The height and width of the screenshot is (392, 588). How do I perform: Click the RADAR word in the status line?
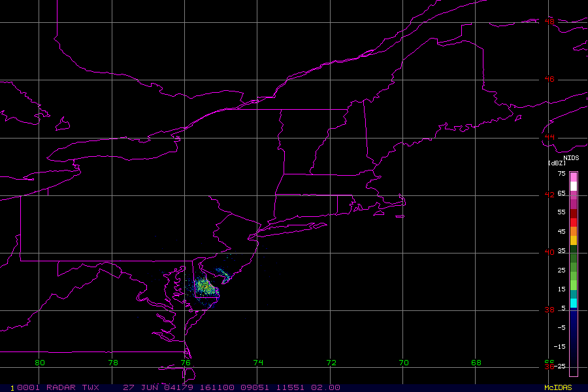tap(60, 387)
